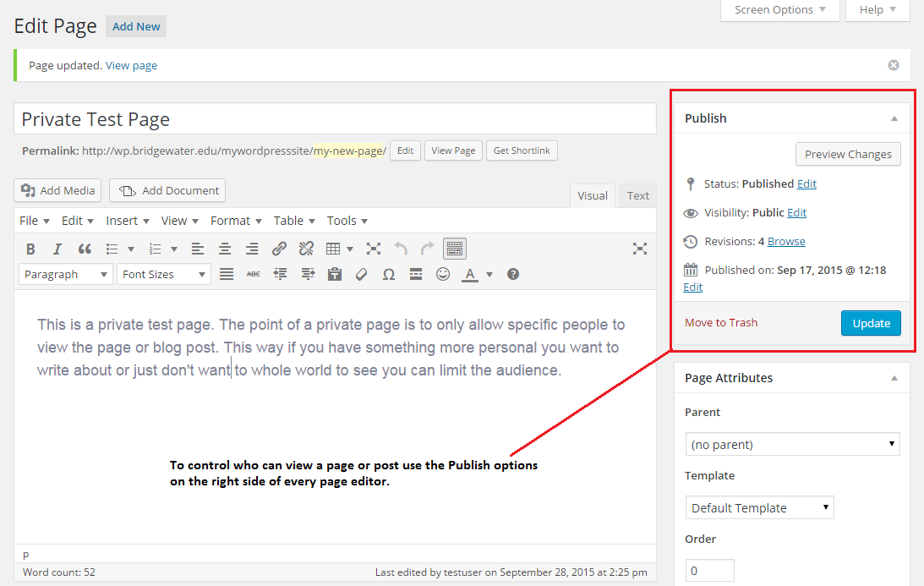Browse the page revisions
This screenshot has width=924, height=586.
click(x=786, y=242)
